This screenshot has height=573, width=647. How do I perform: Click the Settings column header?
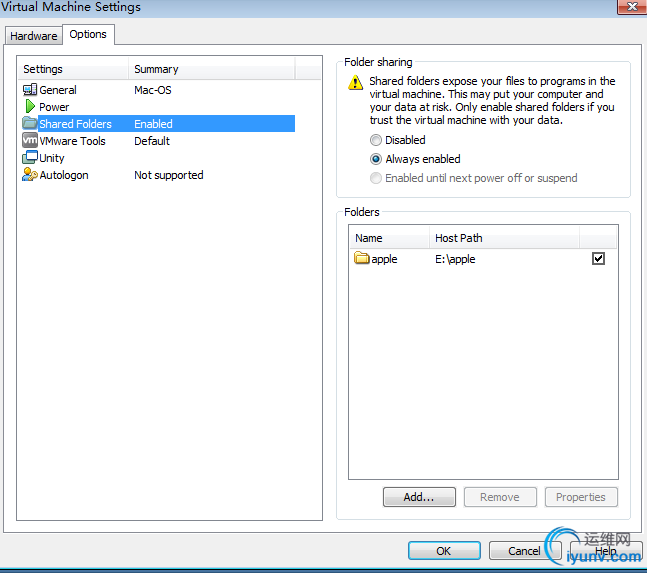coord(73,69)
